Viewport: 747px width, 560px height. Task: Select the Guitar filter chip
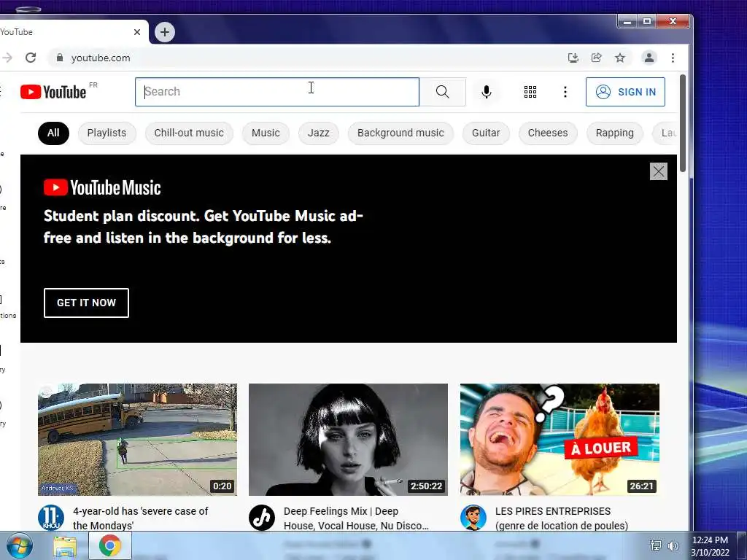(486, 133)
